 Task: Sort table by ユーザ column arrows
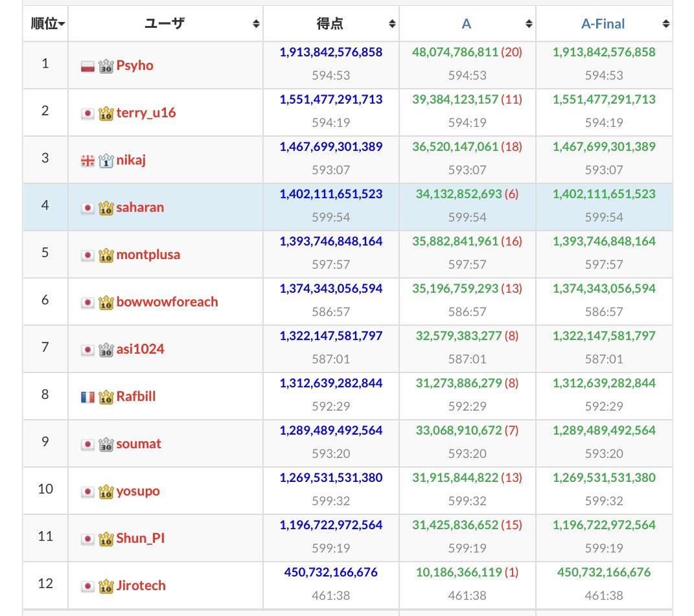point(256,24)
